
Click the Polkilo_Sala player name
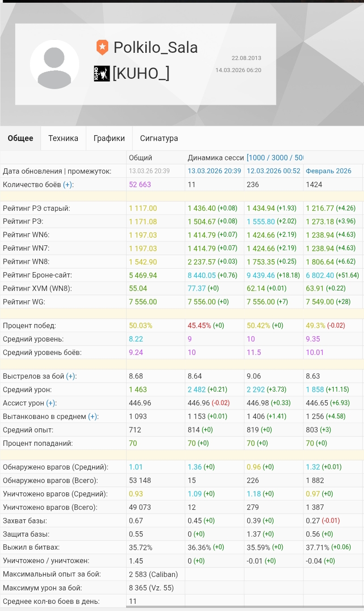155,47
